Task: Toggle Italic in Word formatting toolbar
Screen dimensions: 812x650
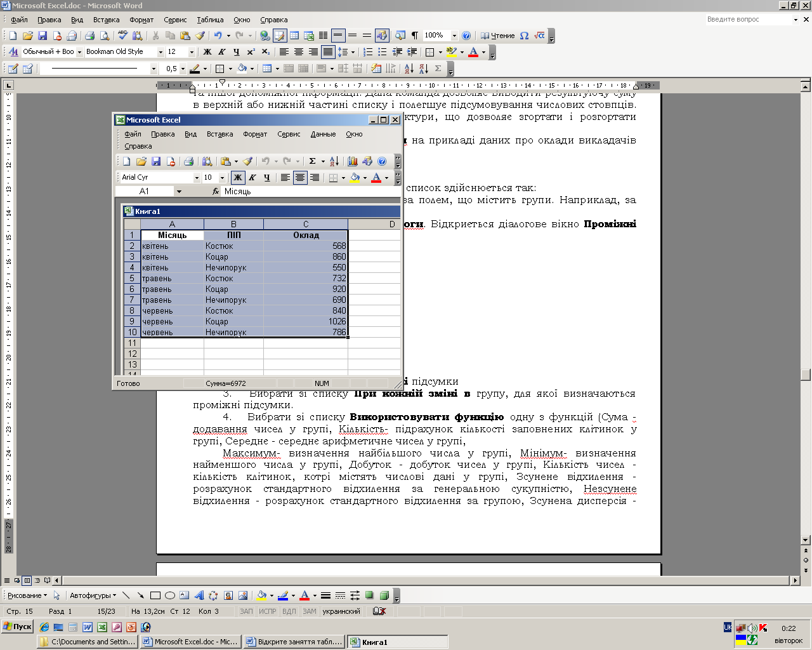Action: 221,52
